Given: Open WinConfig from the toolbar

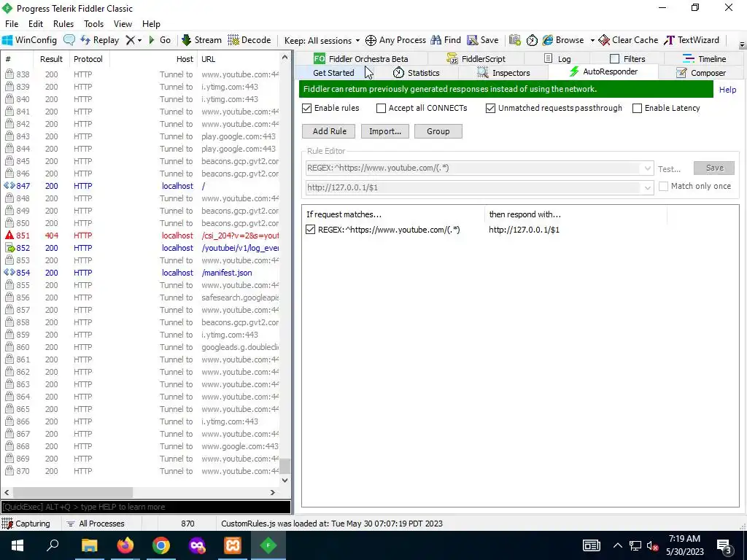Looking at the screenshot, I should coord(29,40).
